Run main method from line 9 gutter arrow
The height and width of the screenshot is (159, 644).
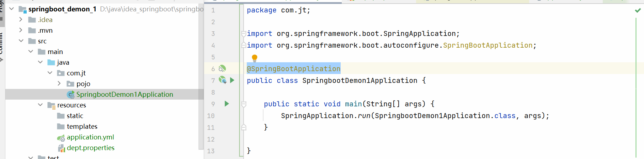coord(227,104)
